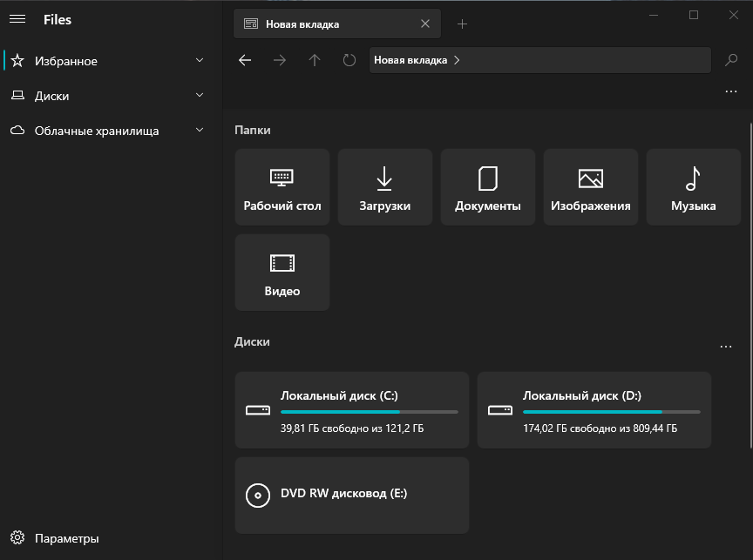This screenshot has height=560, width=753.
Task: Click the drive icon of Локальный диск (D:)
Action: [x=500, y=410]
